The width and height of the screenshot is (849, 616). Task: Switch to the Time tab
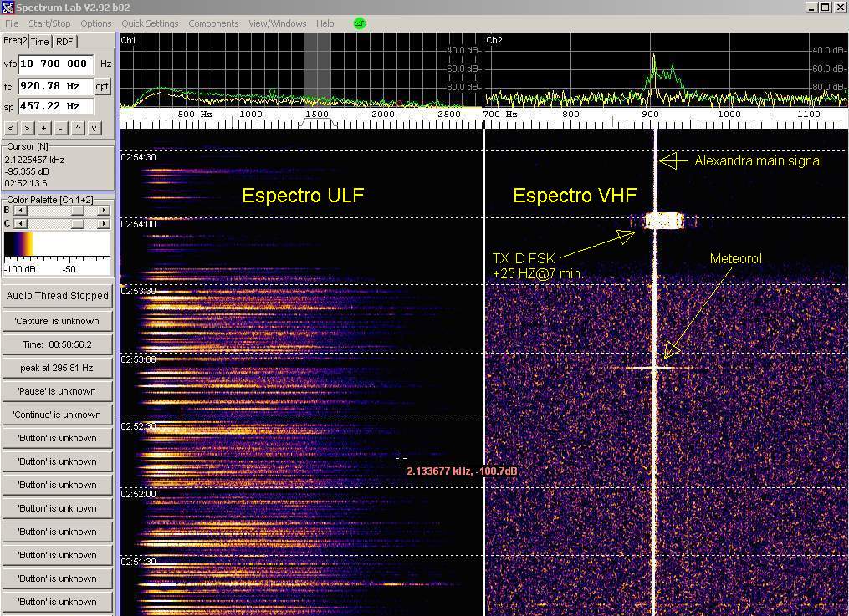40,42
